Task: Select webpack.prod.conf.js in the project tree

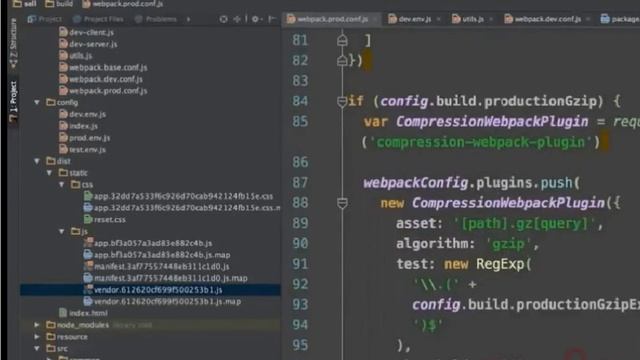Action: click(x=108, y=91)
